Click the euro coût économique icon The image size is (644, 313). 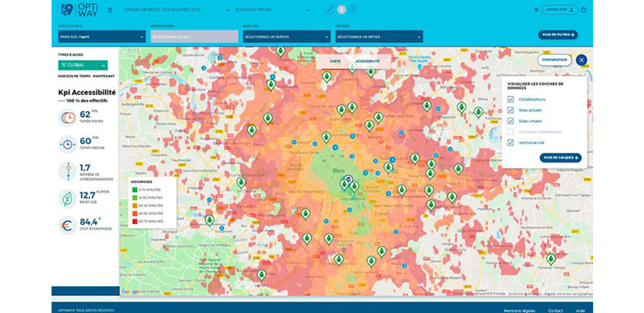68,225
